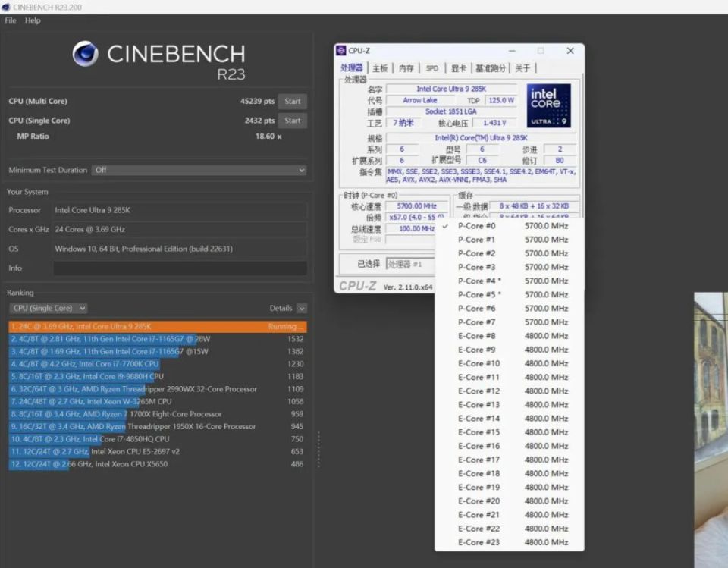This screenshot has width=728, height=568.
Task: Click the CPU-Z title bar app icon
Action: click(340, 51)
